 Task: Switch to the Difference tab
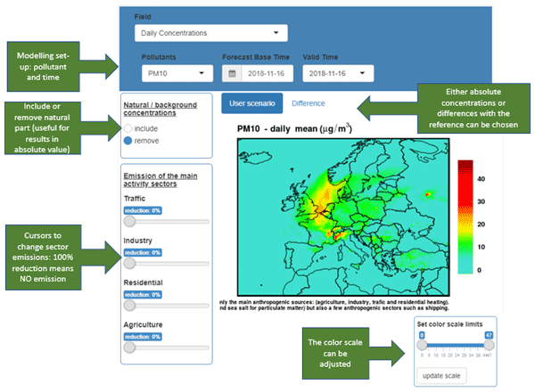[308, 102]
